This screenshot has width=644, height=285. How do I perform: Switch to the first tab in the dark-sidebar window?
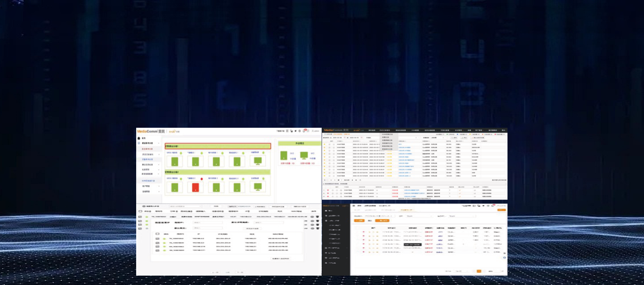[357, 210]
